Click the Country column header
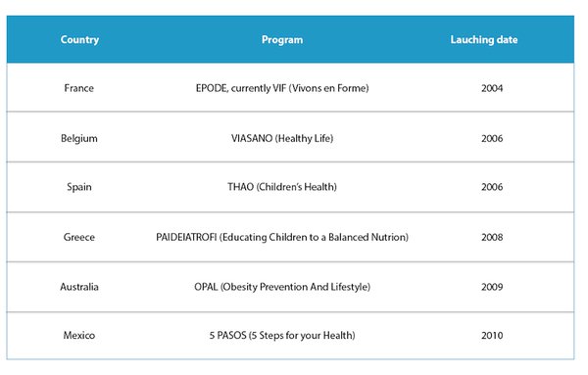 79,40
